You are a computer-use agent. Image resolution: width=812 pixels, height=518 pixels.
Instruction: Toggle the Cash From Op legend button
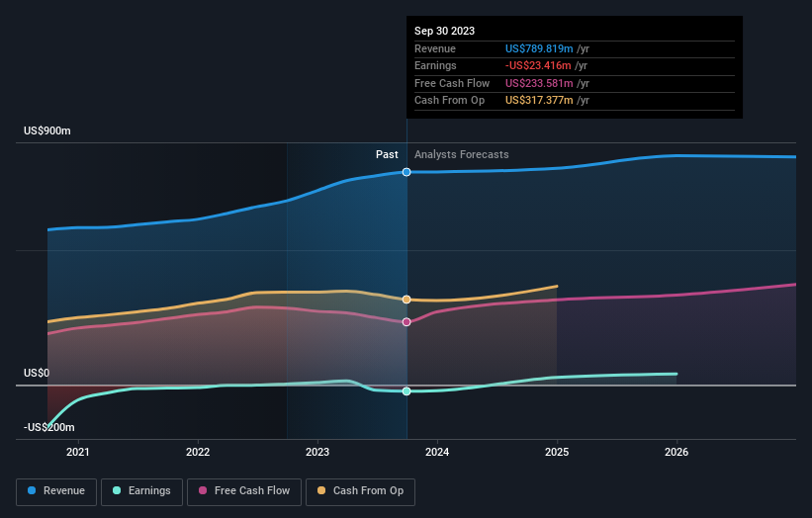(x=360, y=491)
